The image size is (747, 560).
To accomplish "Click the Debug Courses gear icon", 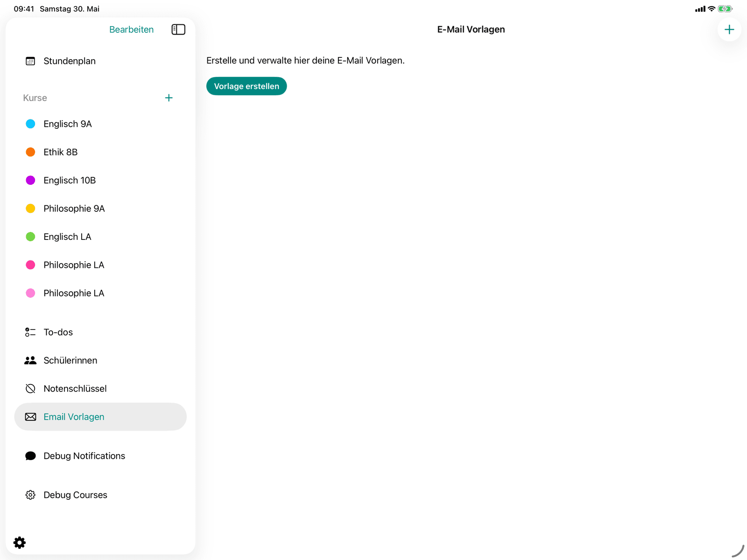I will (30, 495).
